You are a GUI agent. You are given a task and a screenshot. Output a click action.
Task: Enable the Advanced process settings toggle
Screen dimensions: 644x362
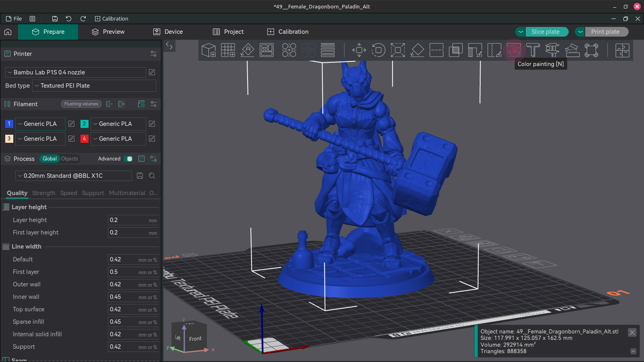129,159
